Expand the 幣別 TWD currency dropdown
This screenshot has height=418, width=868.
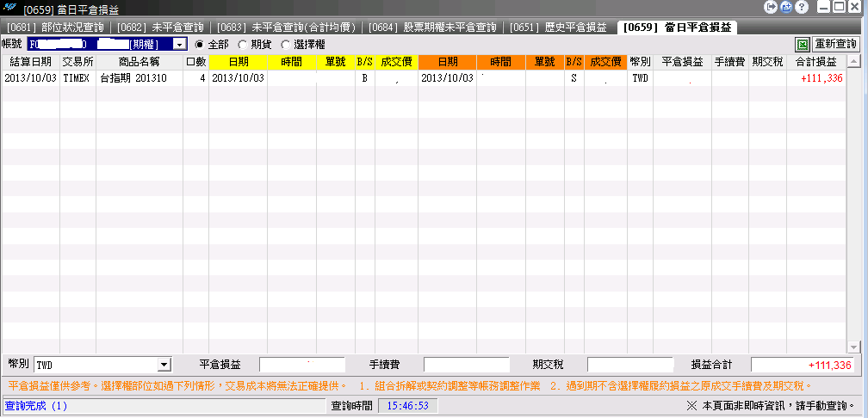[x=164, y=365]
